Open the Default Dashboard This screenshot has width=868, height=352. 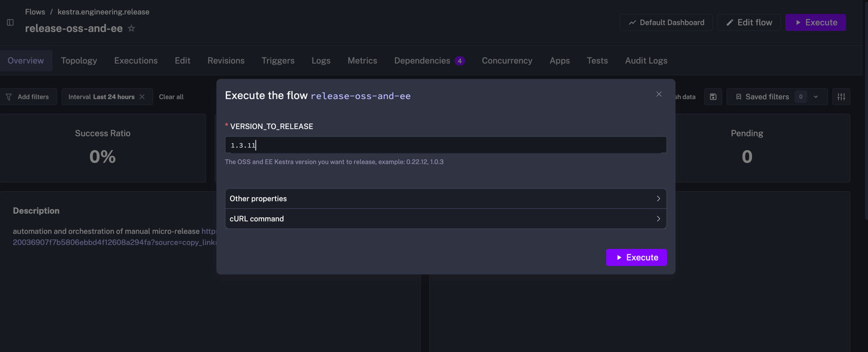(666, 22)
